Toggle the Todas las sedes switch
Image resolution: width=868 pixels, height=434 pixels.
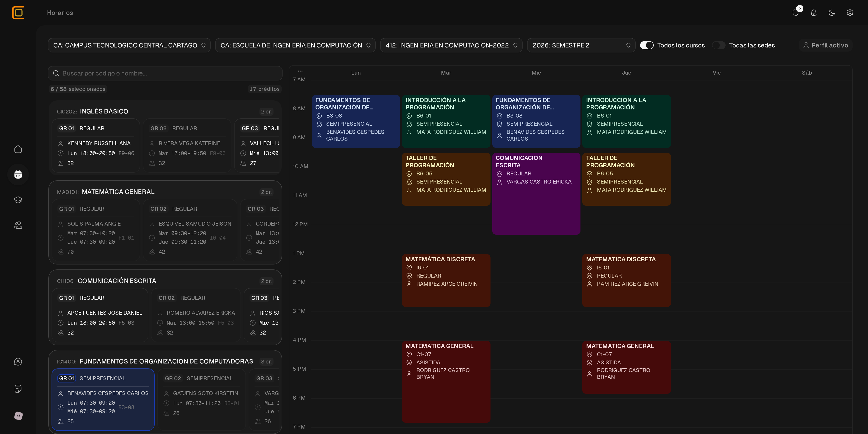pyautogui.click(x=718, y=45)
